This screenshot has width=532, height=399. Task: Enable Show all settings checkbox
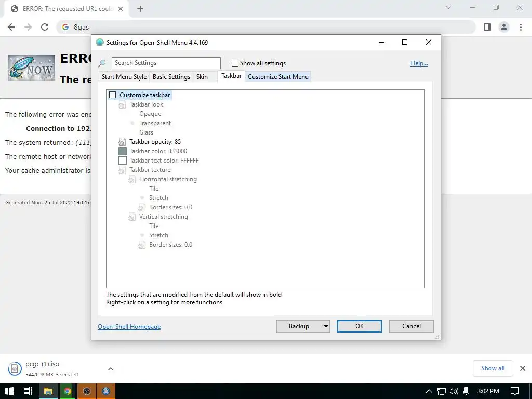235,63
